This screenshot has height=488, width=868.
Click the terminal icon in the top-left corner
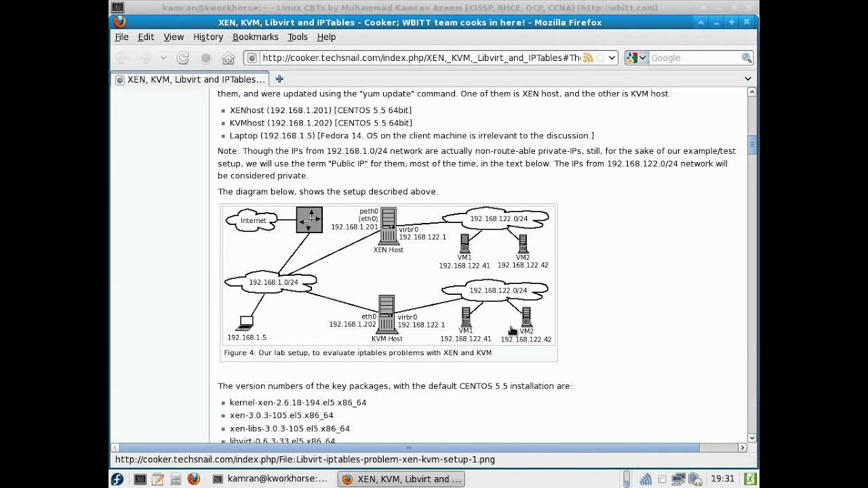point(117,7)
